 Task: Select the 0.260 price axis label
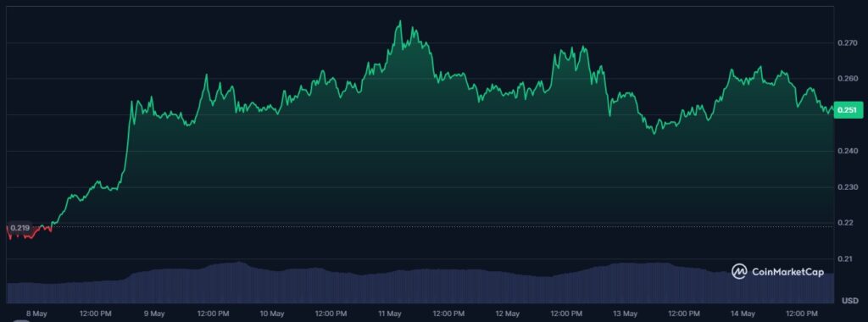coord(847,79)
